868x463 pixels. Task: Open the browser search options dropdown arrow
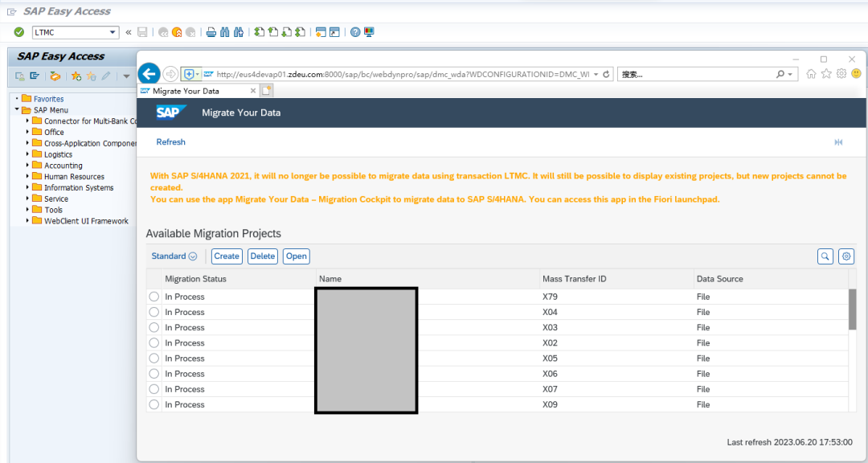pyautogui.click(x=790, y=74)
